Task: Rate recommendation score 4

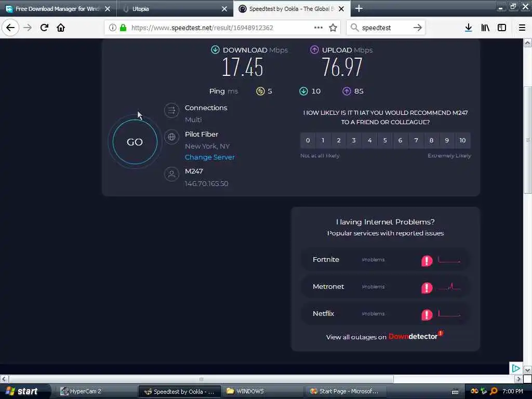Action: coord(369,140)
